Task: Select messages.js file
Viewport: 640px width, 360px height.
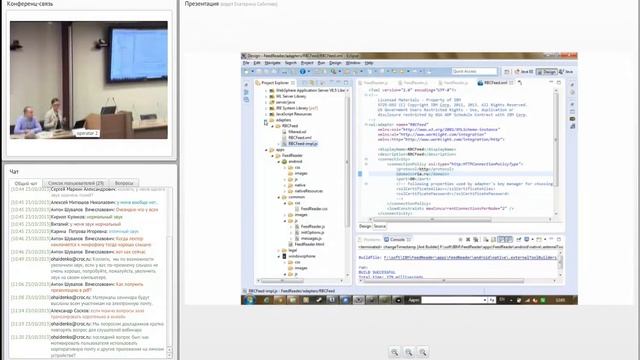Action: [311, 238]
